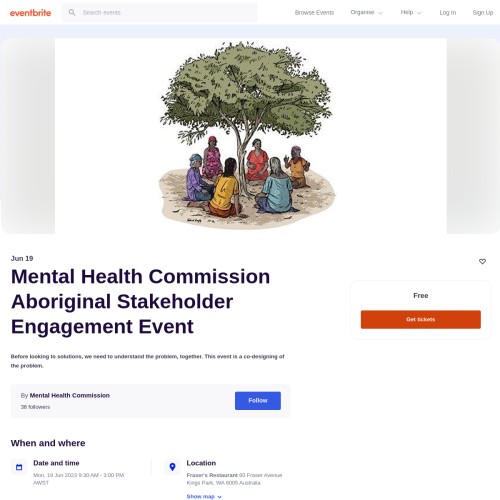Image resolution: width=500 pixels, height=500 pixels.
Task: Open the Mental Health Commission organizer link
Action: [70, 395]
